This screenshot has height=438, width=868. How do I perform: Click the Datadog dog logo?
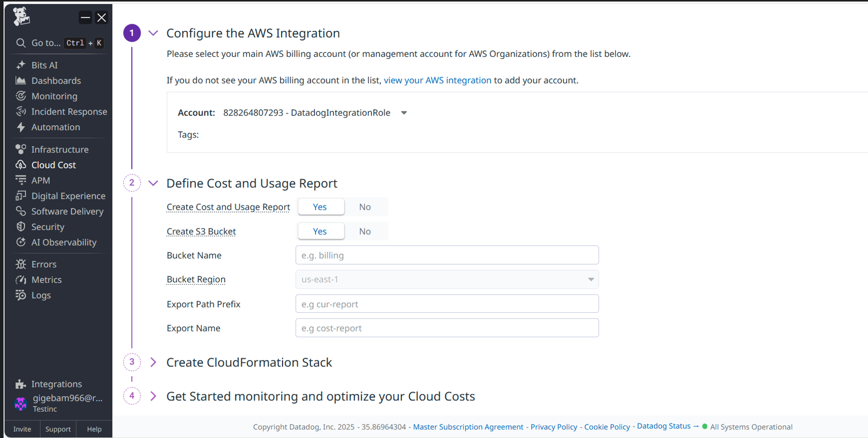coord(21,17)
